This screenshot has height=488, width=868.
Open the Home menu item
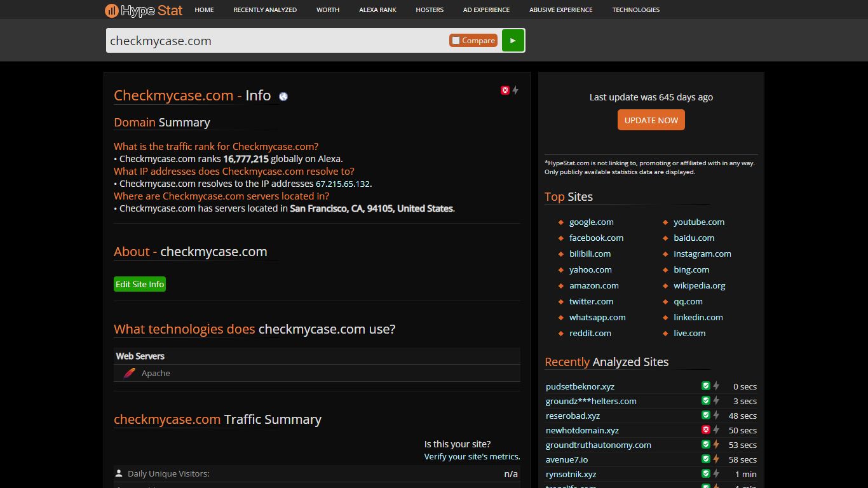pos(204,10)
